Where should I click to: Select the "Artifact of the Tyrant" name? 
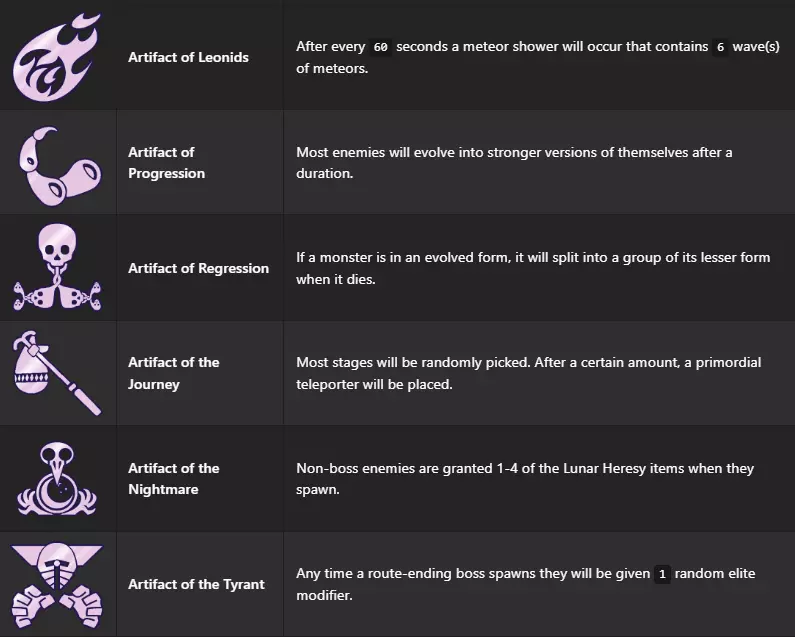click(x=196, y=584)
